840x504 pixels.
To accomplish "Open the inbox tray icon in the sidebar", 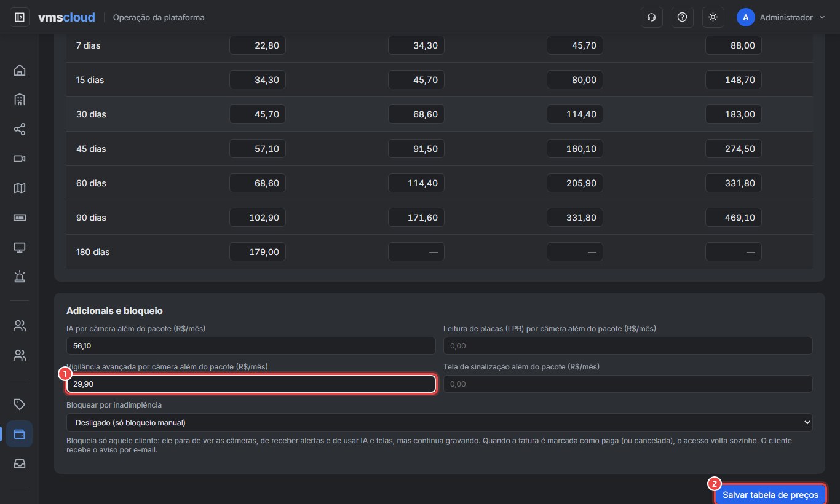I will coord(20,463).
